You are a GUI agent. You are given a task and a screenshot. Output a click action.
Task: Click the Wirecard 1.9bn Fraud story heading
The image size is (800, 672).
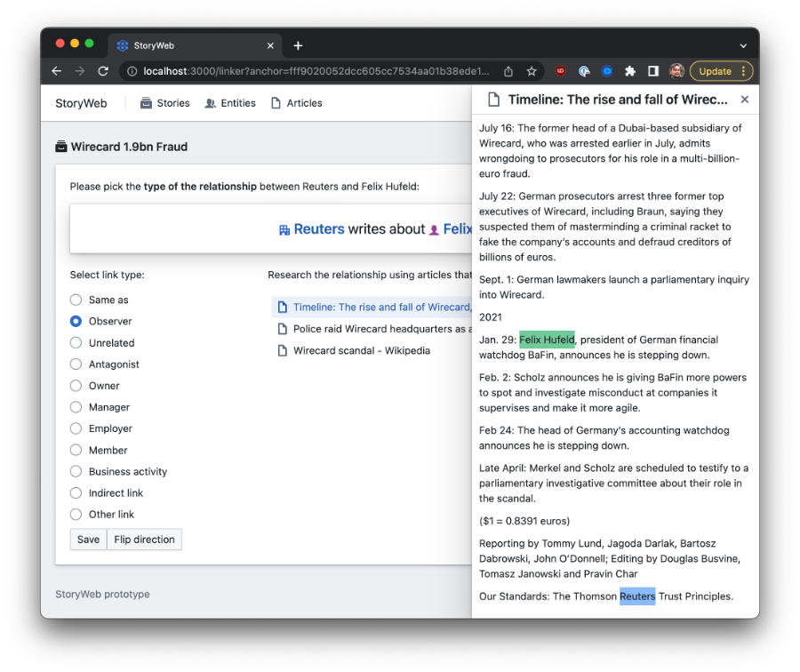coord(129,147)
